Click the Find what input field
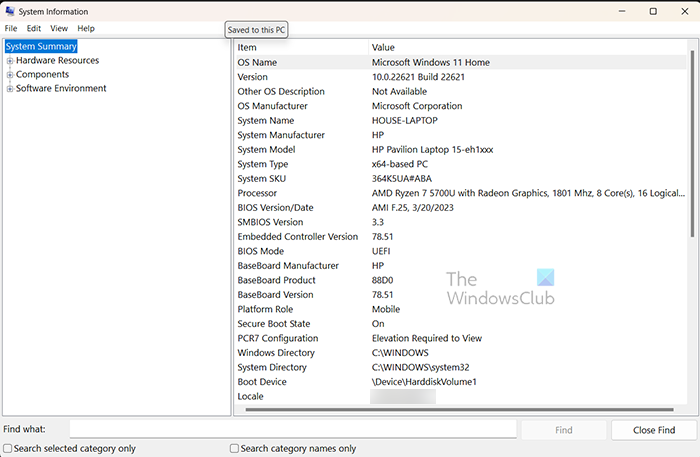This screenshot has width=700, height=457. coord(293,429)
